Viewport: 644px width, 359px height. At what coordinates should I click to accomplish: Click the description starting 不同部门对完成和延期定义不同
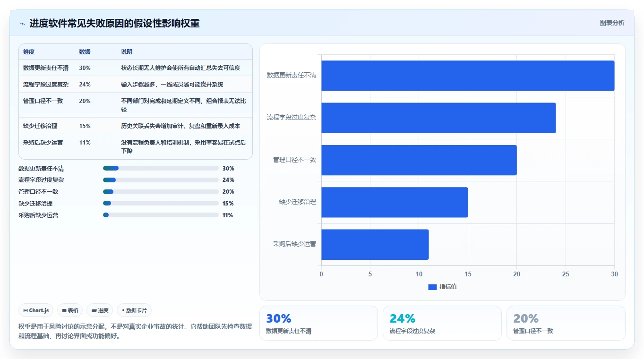tap(183, 105)
